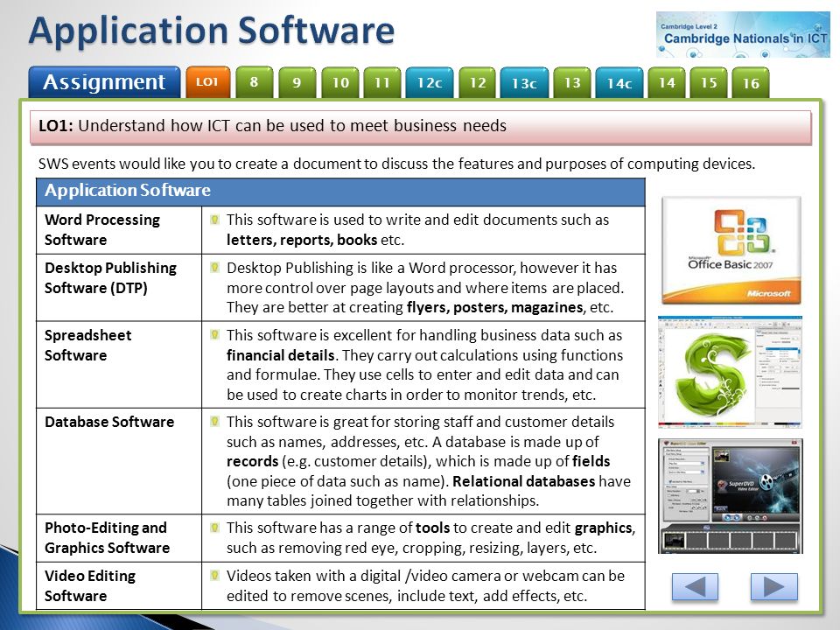The width and height of the screenshot is (840, 630).
Task: Select the Spreadsheet Software cell
Action: pos(119,364)
